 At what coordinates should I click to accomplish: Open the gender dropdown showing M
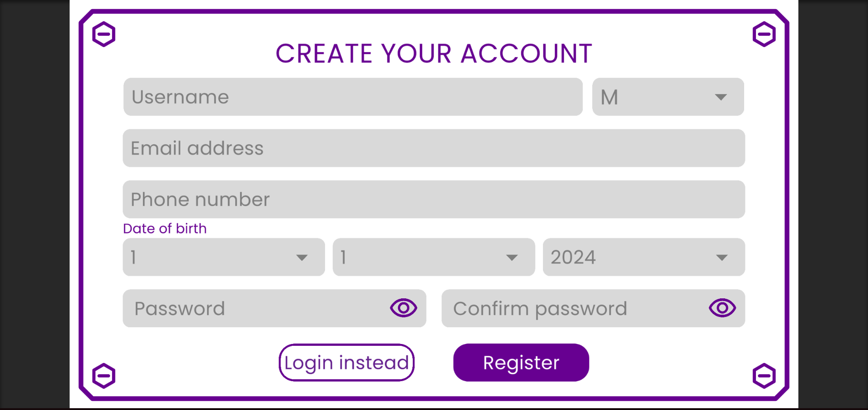tap(667, 97)
